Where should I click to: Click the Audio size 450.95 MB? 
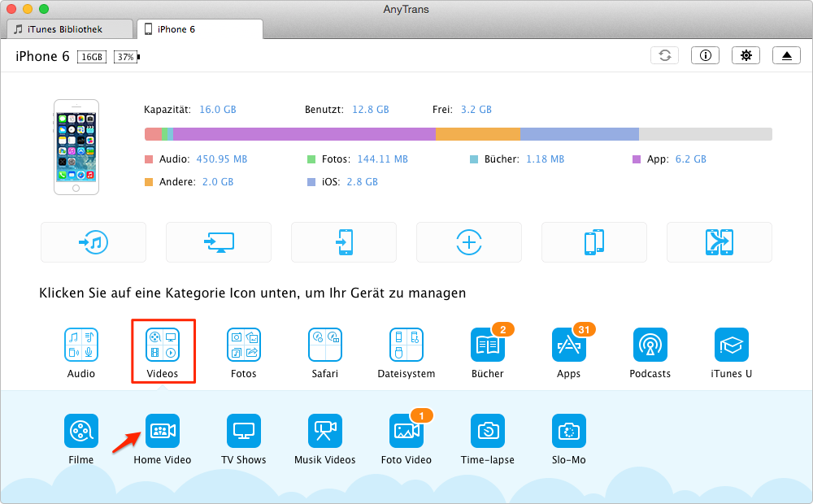222,159
